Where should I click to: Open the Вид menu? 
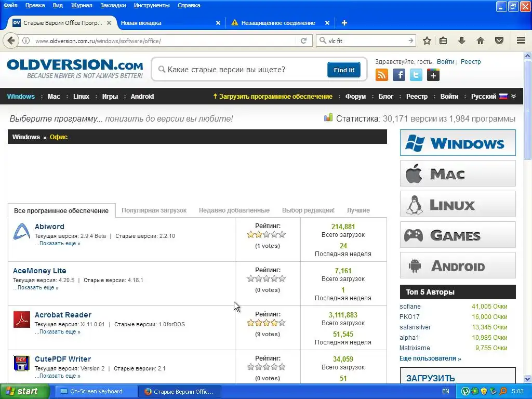pos(58,5)
